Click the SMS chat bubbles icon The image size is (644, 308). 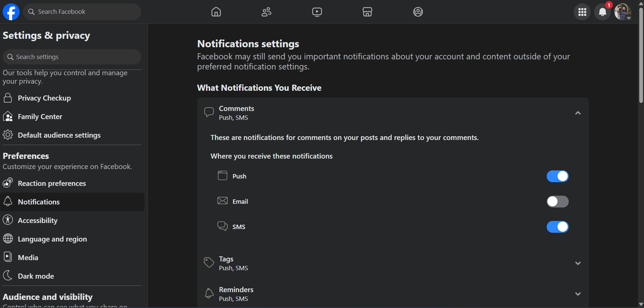(x=223, y=226)
